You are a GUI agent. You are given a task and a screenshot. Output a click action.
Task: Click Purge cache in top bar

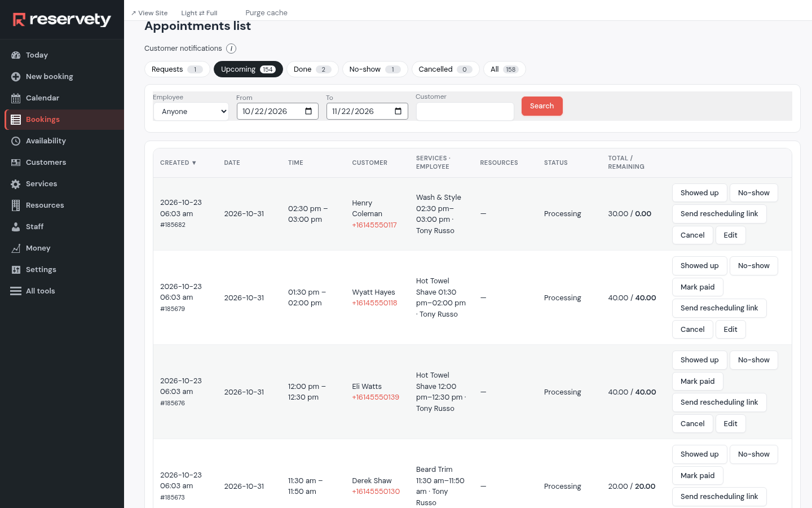266,13
